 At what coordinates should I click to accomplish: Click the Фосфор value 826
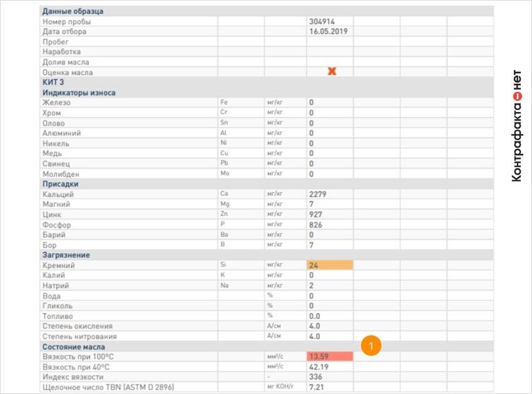tap(315, 225)
